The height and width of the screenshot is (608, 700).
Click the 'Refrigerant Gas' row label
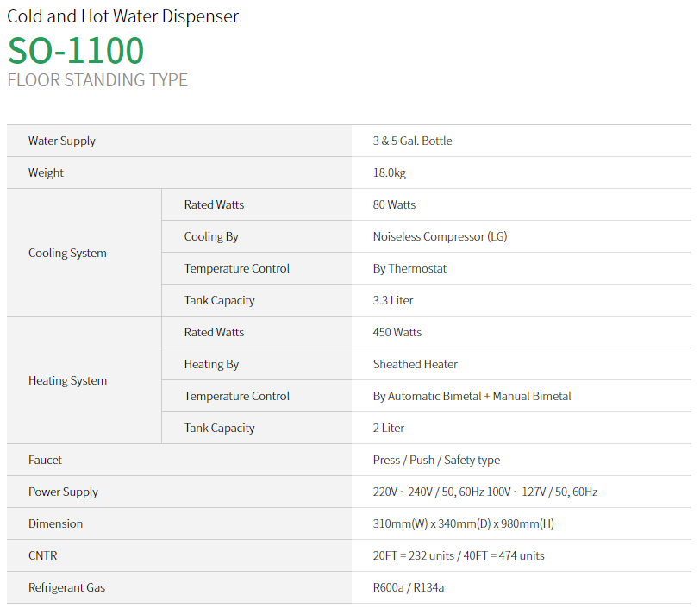(67, 588)
